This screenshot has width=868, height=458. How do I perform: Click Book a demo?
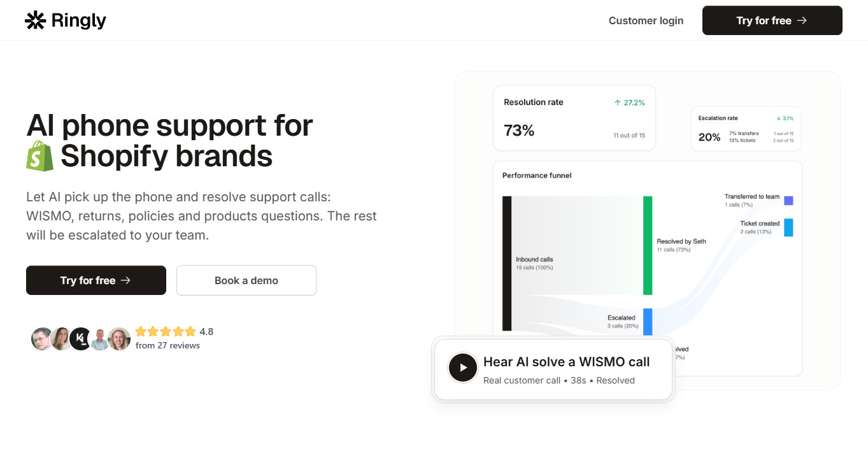pyautogui.click(x=246, y=280)
